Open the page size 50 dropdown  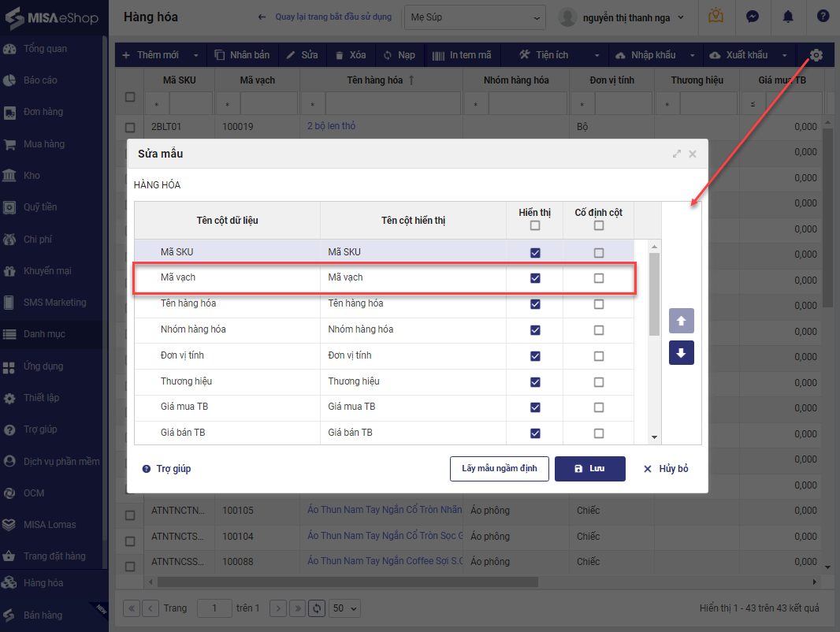[x=345, y=608]
